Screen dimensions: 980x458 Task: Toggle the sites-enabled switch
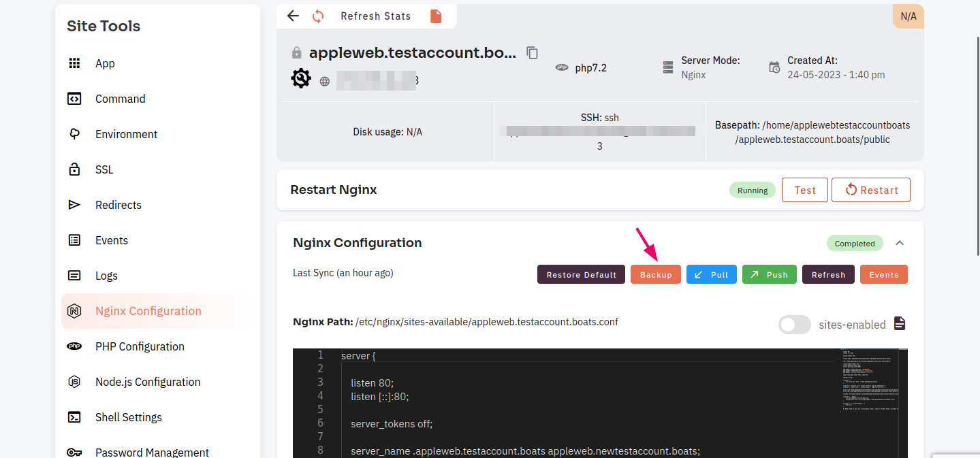pos(794,325)
